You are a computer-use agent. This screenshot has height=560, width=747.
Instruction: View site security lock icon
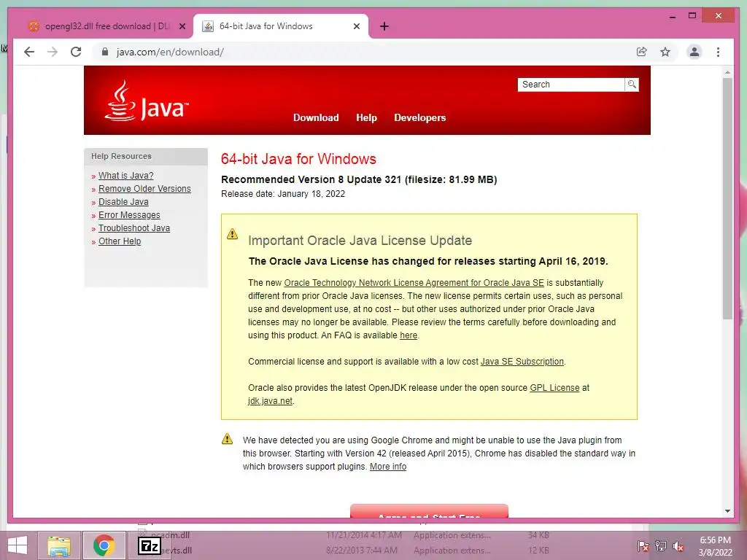click(x=105, y=52)
